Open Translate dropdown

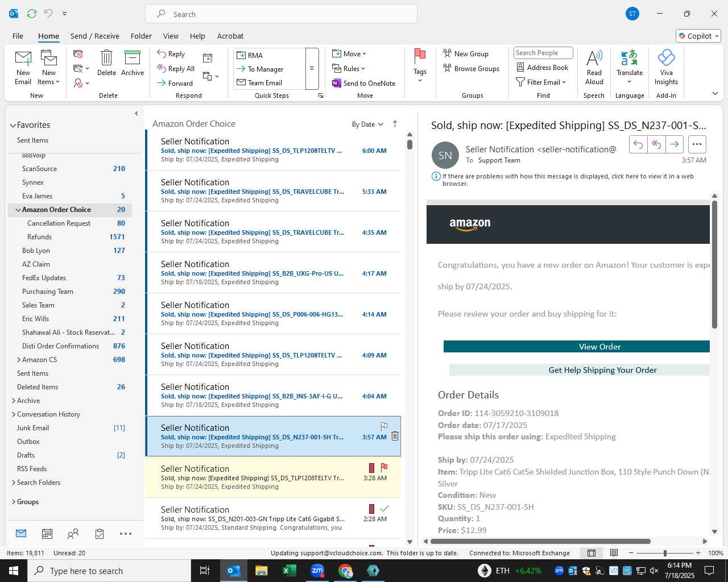630,67
